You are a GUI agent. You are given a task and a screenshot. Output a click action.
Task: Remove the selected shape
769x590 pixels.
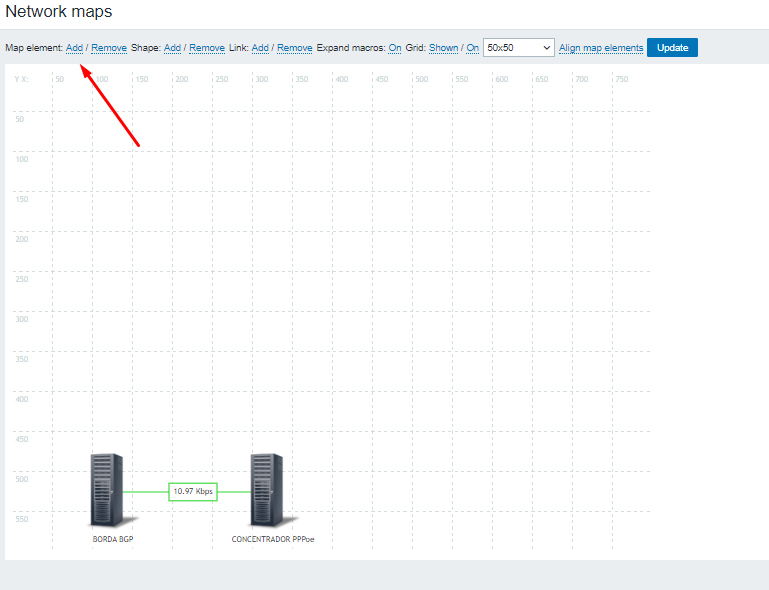(207, 48)
